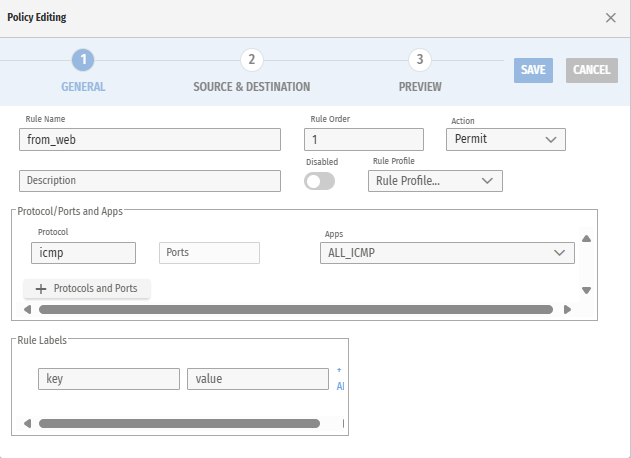Close the Policy Editing dialog
The width and height of the screenshot is (631, 458).
pos(611,18)
